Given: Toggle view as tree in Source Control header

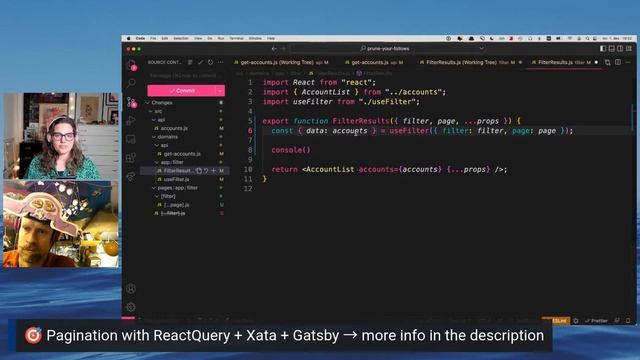Looking at the screenshot, I should coord(190,62).
